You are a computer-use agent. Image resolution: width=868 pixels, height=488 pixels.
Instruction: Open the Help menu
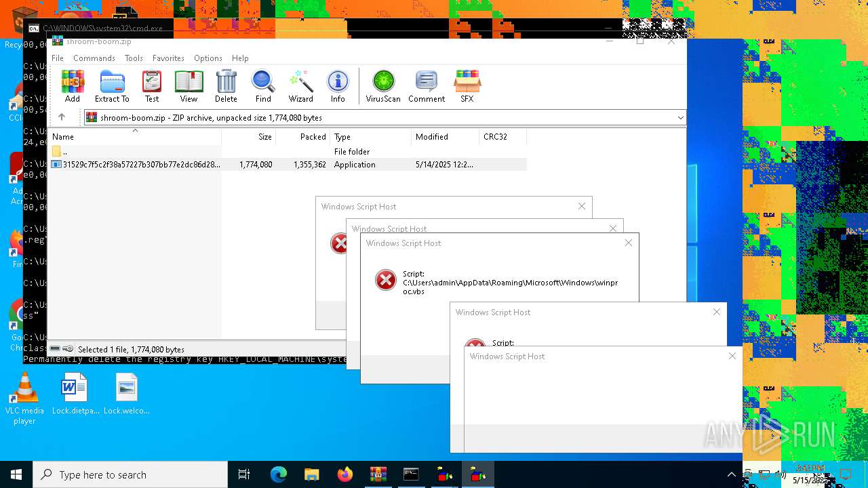click(240, 58)
